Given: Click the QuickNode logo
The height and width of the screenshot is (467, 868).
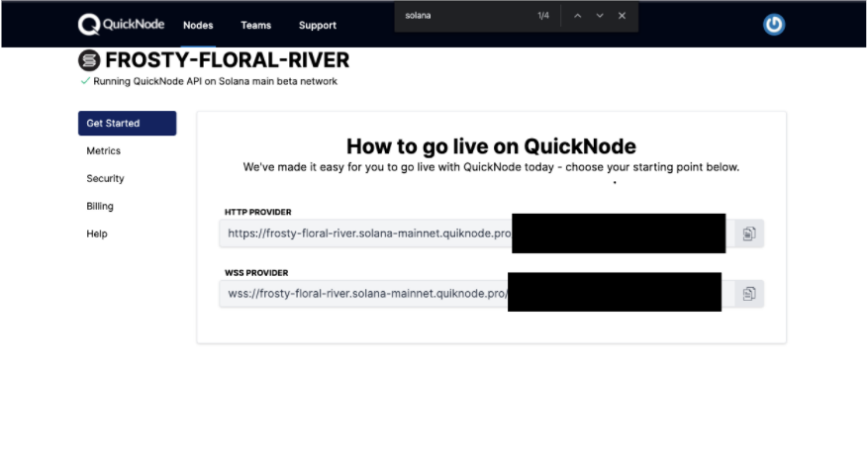Looking at the screenshot, I should click(x=121, y=25).
